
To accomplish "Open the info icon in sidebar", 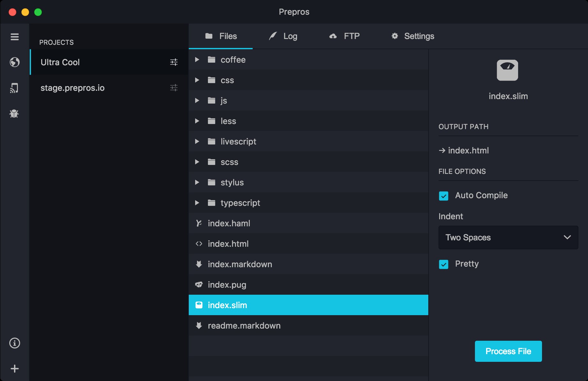I will tap(14, 343).
